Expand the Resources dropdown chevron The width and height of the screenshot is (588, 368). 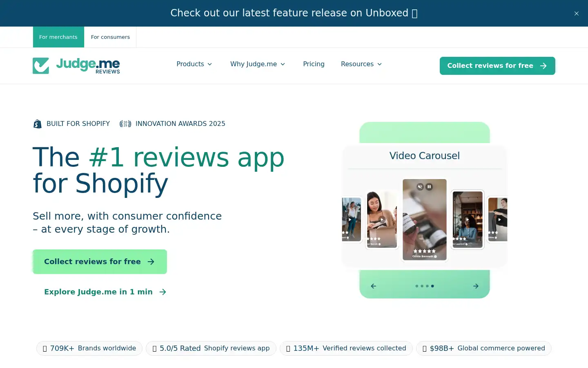(x=379, y=64)
